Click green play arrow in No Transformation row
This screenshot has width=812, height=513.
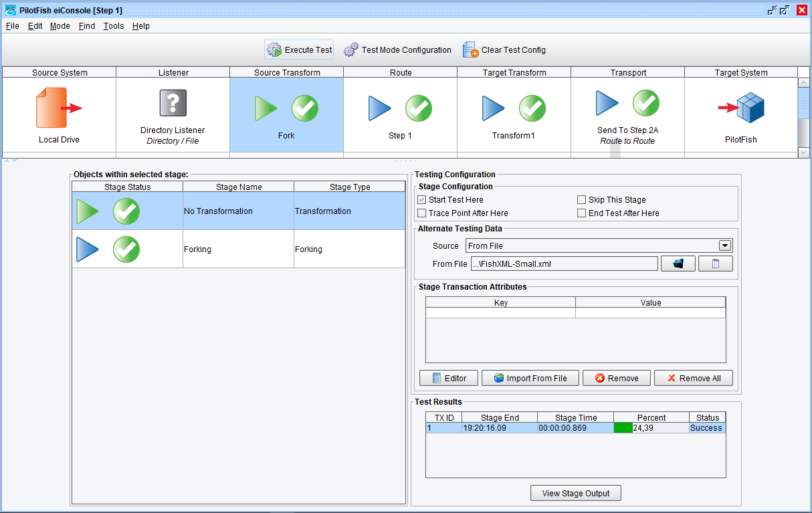tap(87, 211)
